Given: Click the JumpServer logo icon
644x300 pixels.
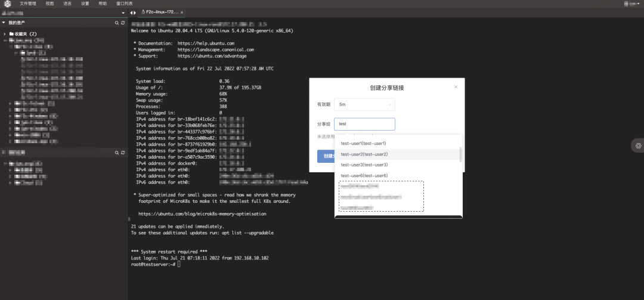Looking at the screenshot, I should coord(7,4).
